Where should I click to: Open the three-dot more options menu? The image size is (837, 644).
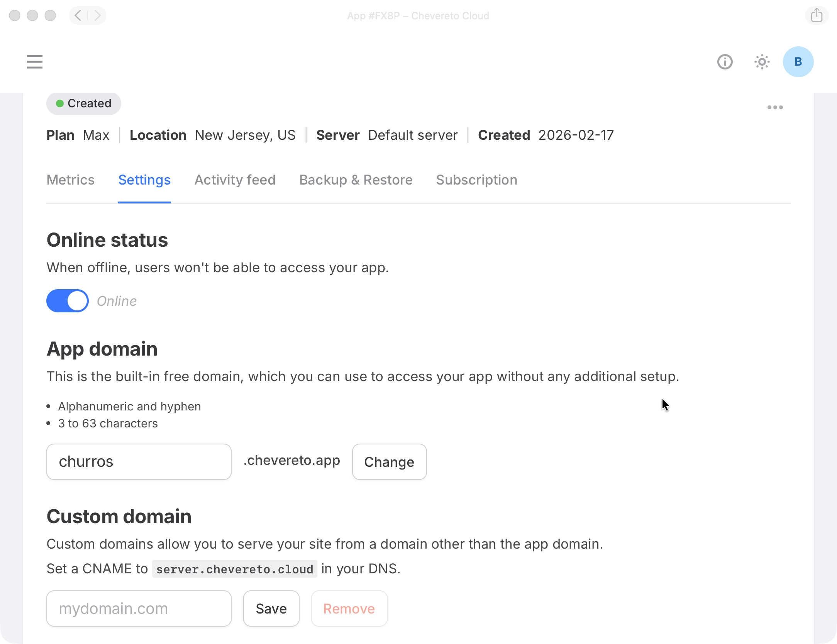[x=775, y=107]
